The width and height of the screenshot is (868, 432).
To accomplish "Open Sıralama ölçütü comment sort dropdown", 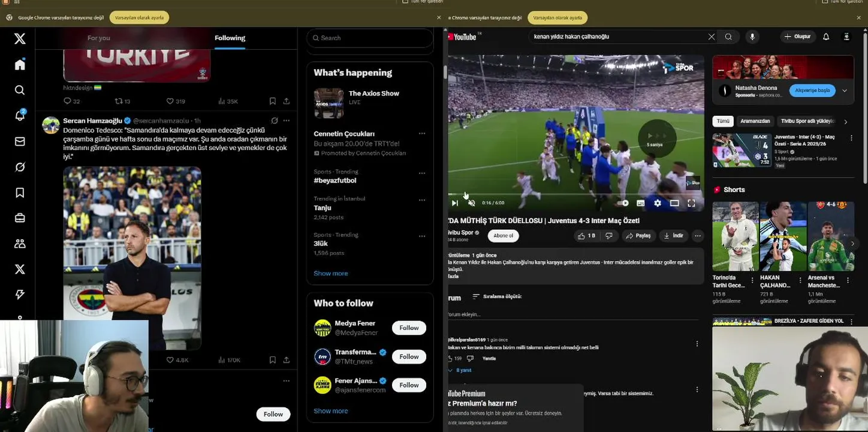I will click(497, 296).
